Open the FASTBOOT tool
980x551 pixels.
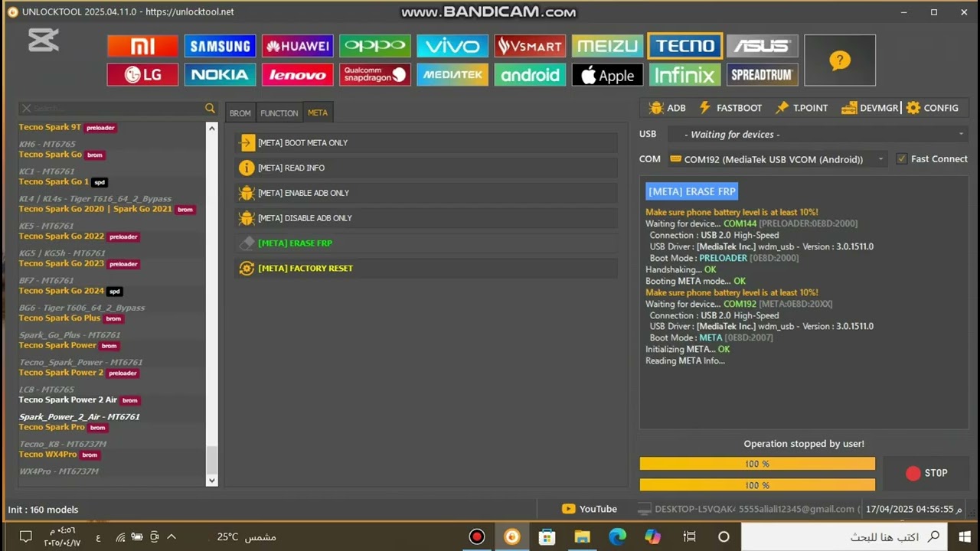[730, 108]
